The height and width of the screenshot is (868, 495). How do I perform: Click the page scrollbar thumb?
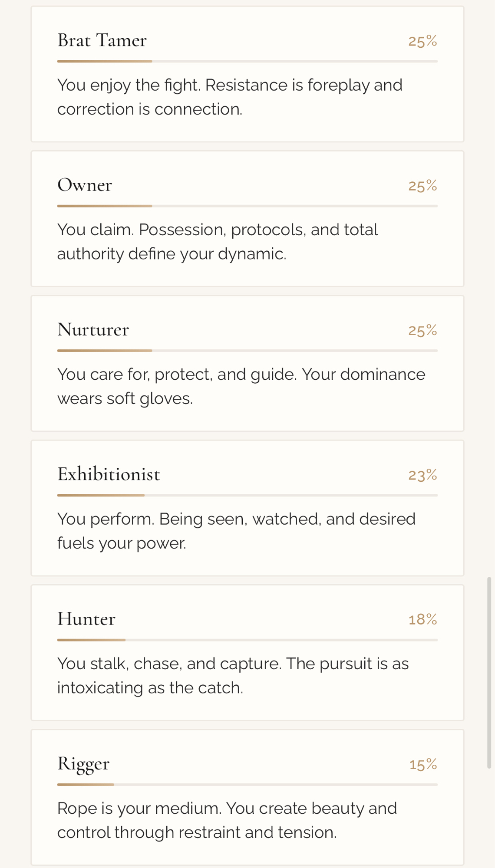(x=489, y=673)
